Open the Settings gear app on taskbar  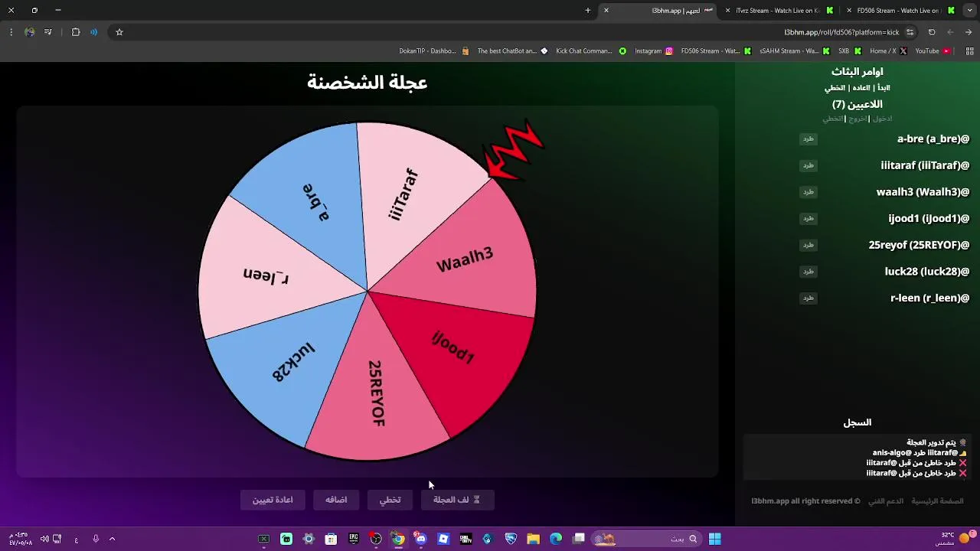click(309, 539)
